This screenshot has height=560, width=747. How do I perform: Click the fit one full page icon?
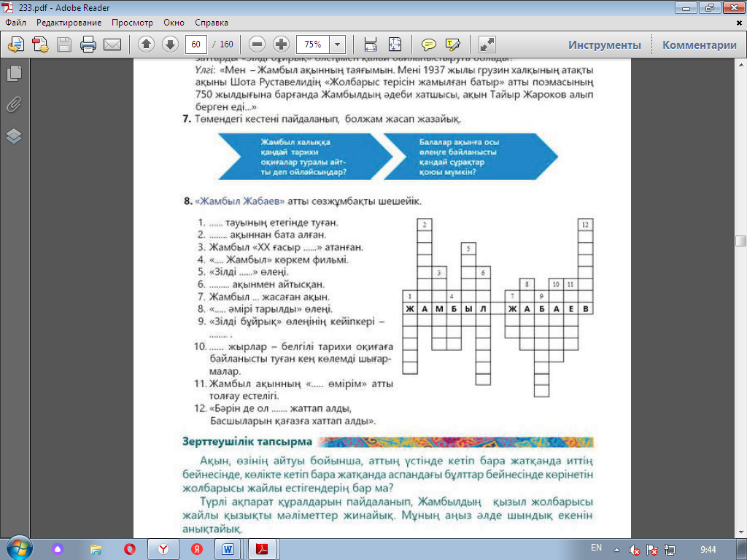(x=395, y=44)
